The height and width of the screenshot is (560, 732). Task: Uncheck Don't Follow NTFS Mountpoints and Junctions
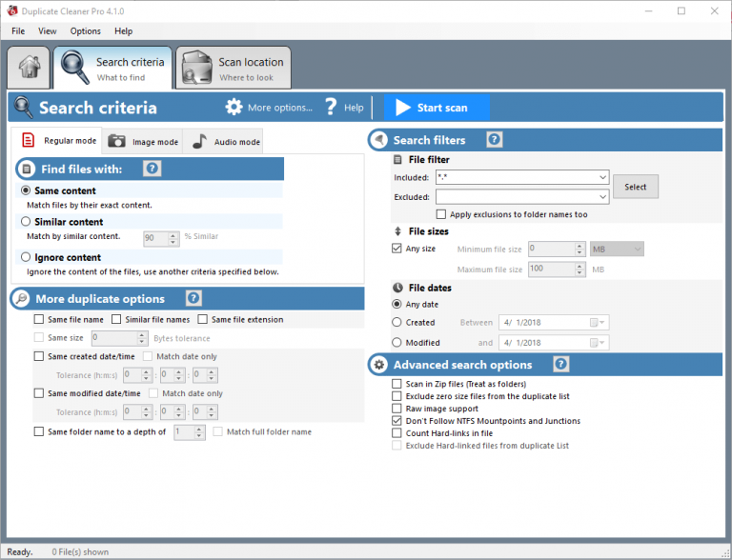[396, 420]
